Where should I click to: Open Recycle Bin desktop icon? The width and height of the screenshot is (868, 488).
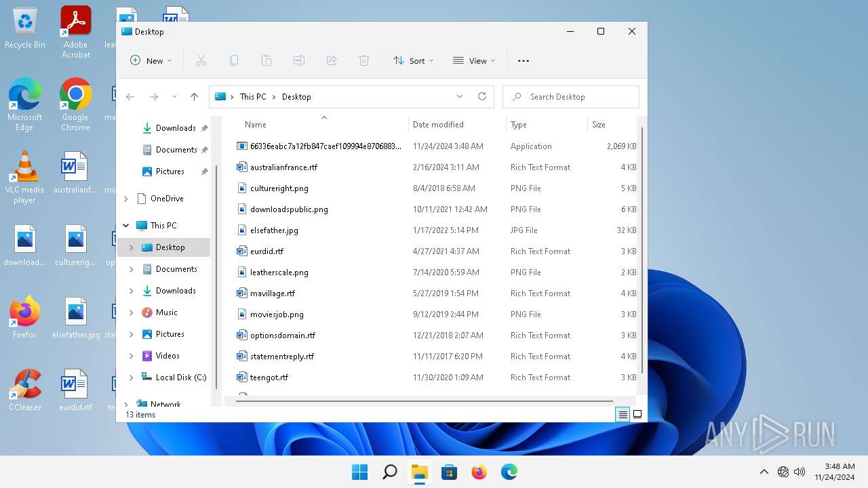coord(25,28)
